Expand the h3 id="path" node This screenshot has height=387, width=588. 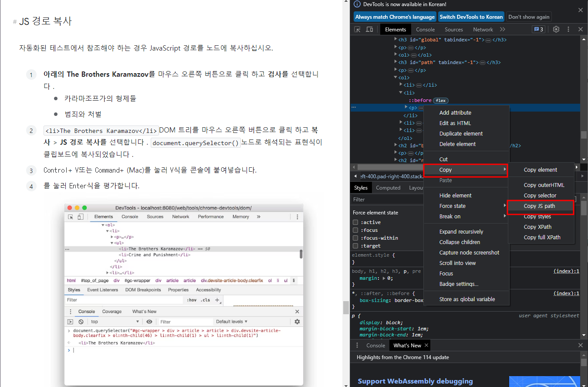tap(396, 62)
